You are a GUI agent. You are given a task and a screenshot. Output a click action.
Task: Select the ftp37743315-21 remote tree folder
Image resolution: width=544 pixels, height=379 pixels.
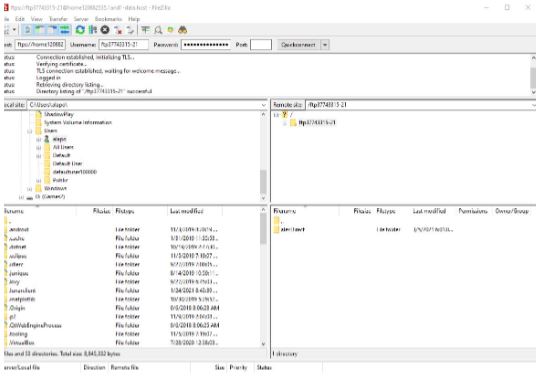tap(317, 123)
